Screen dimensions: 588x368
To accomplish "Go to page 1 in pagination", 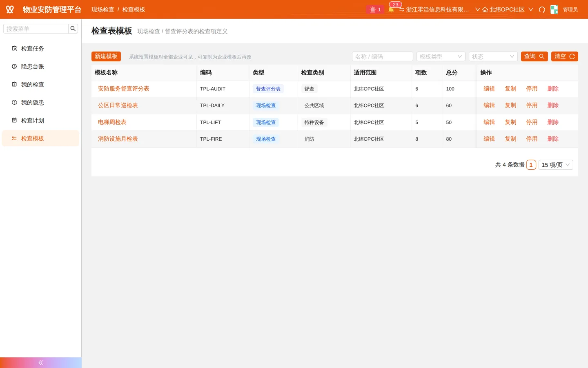I will pyautogui.click(x=531, y=165).
